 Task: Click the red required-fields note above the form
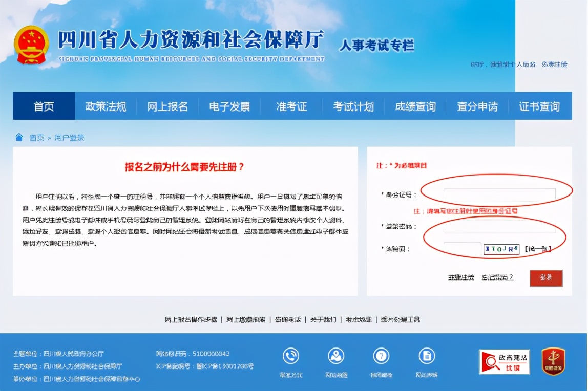(x=402, y=165)
